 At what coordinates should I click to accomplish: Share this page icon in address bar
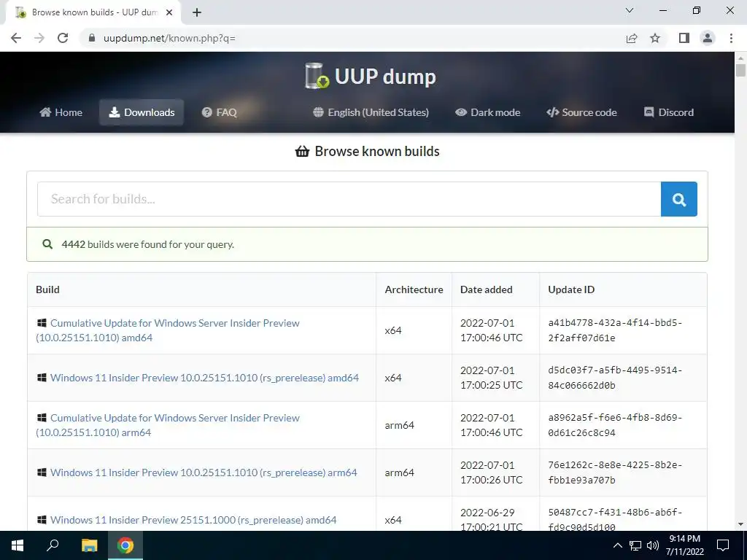(632, 38)
